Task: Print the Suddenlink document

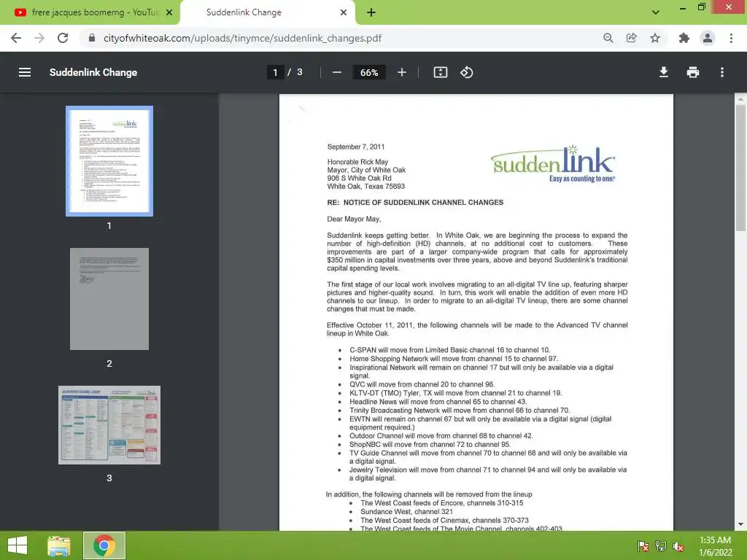Action: (x=693, y=72)
